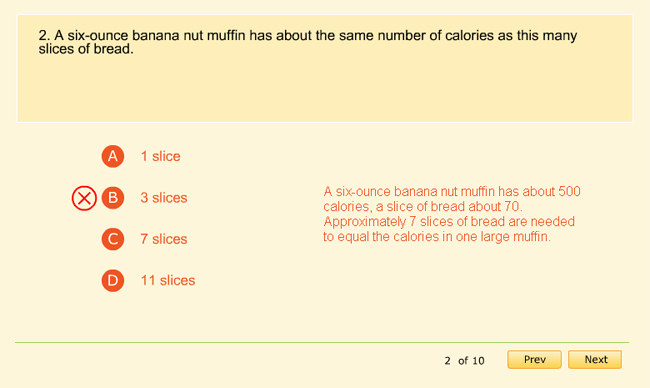Viewport: 650px width, 388px height.
Task: Choose the '1 slice' answer text
Action: 160,156
